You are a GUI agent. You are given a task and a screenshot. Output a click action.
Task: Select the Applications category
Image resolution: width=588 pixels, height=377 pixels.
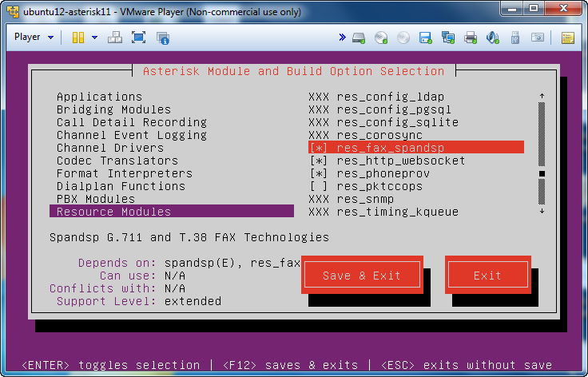click(99, 97)
